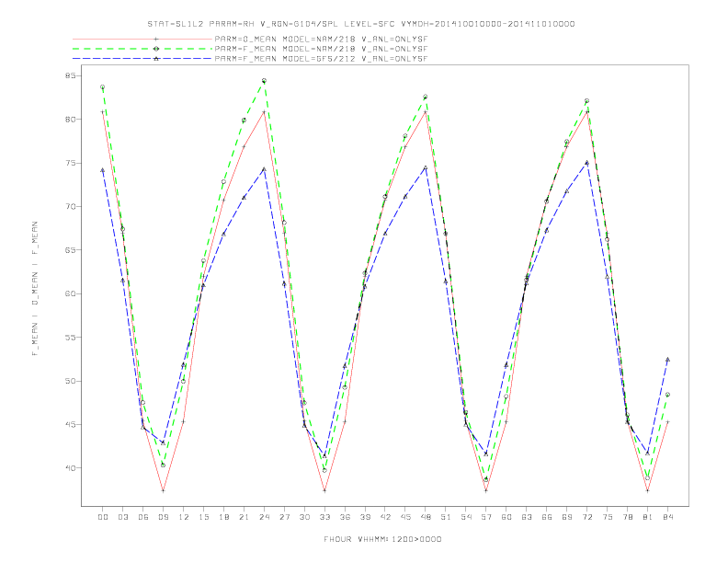
Task: Click x-axis hour label 54
Action: 466,517
